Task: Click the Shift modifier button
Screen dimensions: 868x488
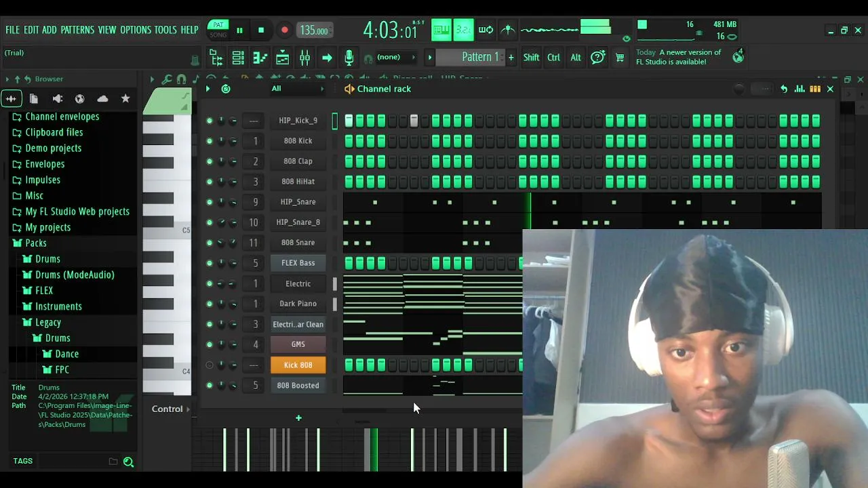Action: click(x=531, y=58)
